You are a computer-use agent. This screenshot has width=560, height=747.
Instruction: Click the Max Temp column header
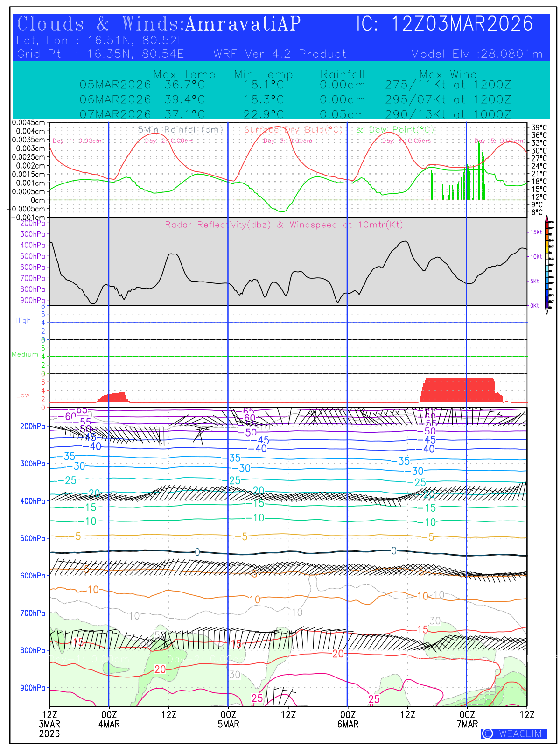pos(184,75)
